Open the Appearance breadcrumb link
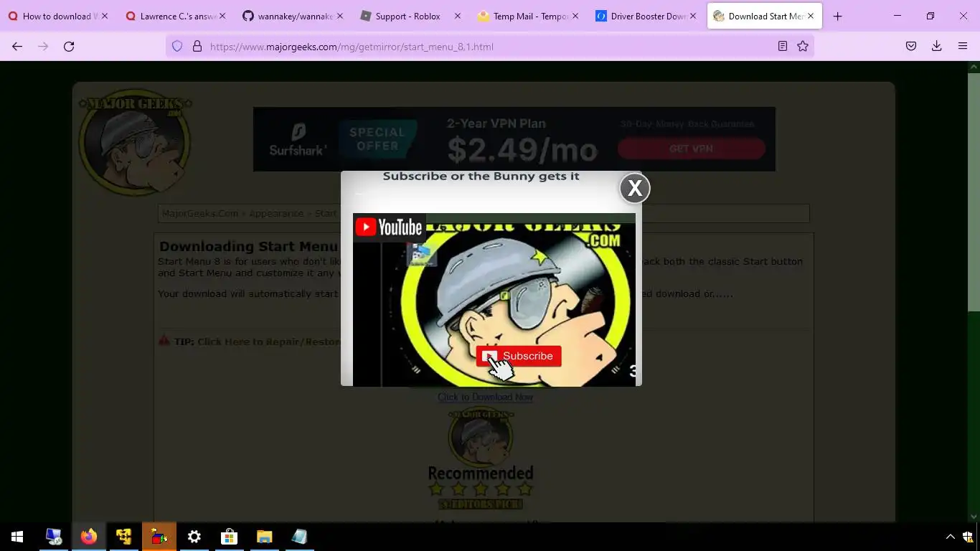This screenshot has width=980, height=551. click(x=276, y=213)
